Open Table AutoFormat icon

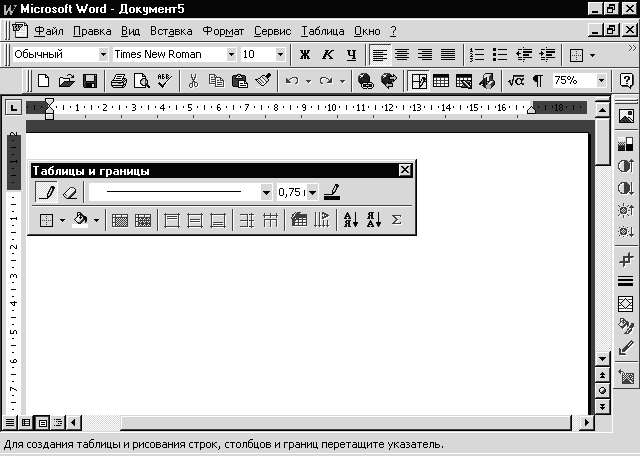click(x=299, y=220)
